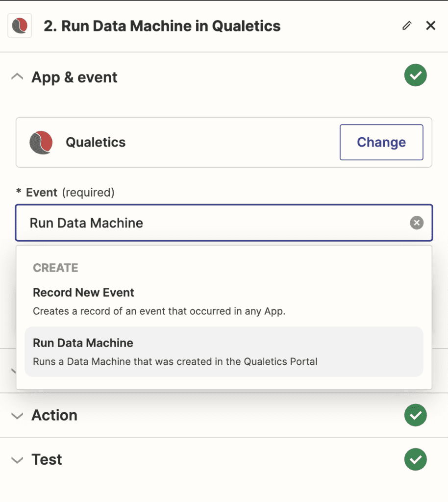Screen dimensions: 448x502
Task: Expand the Test section
Action: click(17, 460)
